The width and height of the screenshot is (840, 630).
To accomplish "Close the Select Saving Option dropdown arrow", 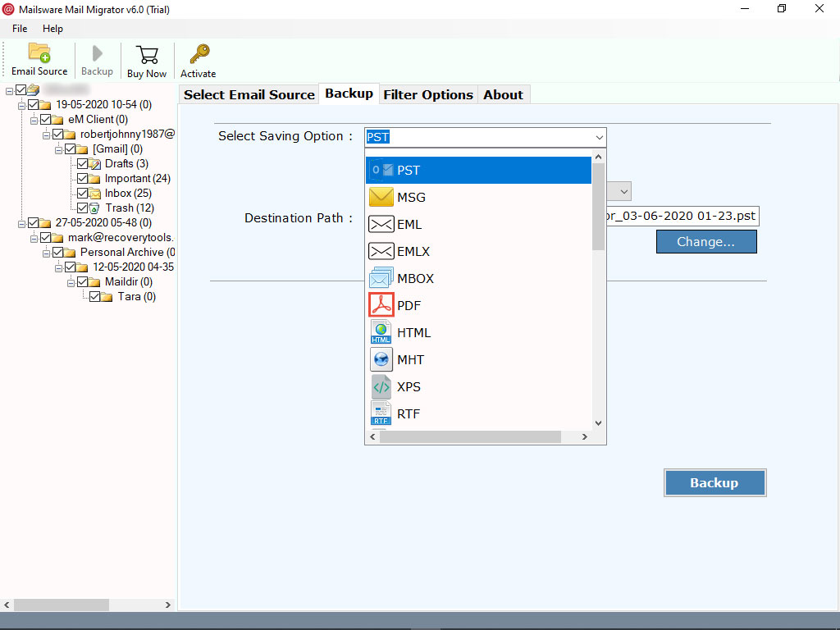I will pos(599,138).
